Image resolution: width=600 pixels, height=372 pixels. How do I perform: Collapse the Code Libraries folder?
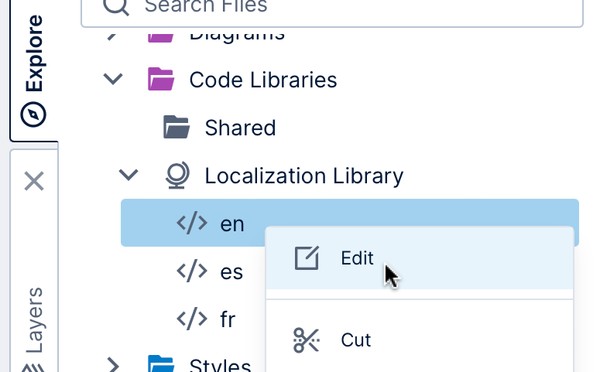113,79
